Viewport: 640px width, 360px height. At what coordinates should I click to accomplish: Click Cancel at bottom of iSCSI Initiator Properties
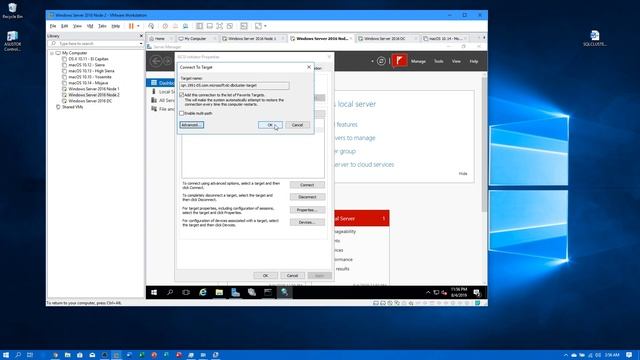pyautogui.click(x=292, y=276)
